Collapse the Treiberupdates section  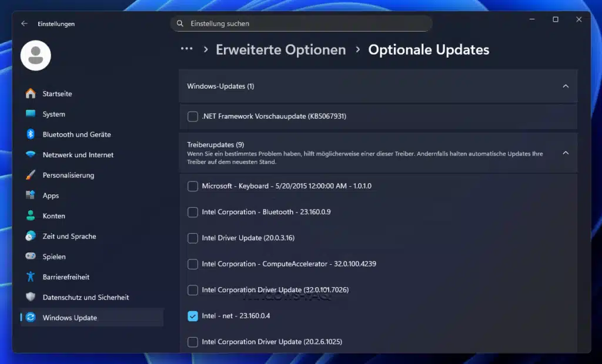coord(566,153)
